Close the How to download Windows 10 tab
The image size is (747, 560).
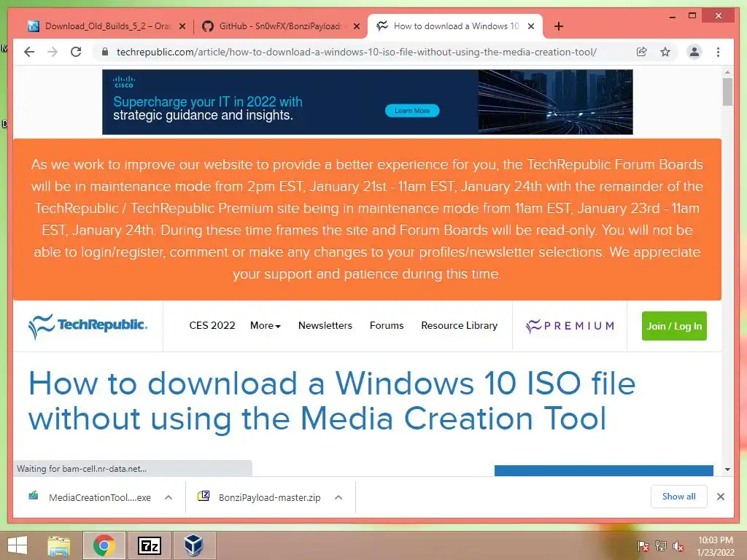point(531,27)
